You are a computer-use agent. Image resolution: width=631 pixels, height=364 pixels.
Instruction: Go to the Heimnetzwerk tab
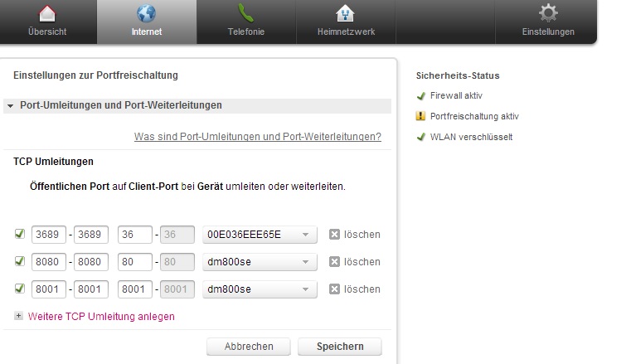coord(346,22)
